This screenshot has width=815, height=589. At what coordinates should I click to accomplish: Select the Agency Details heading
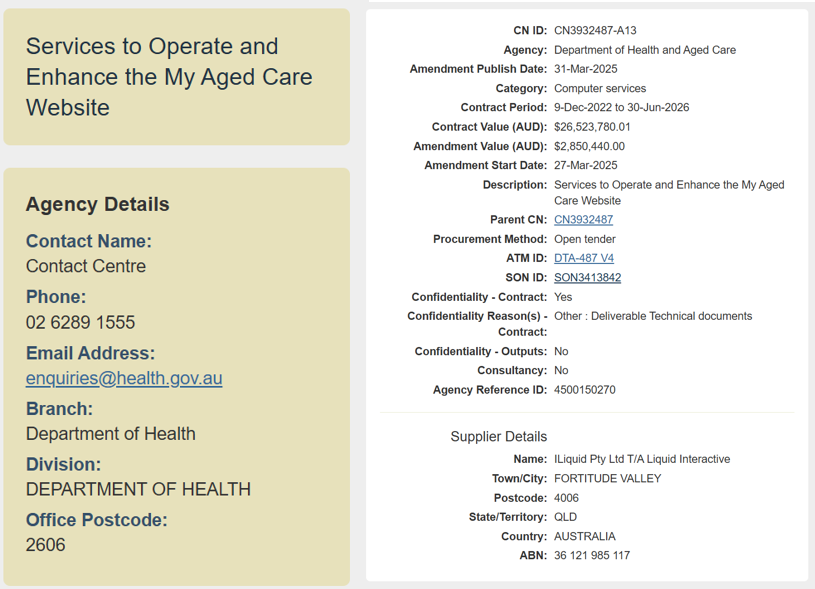(97, 204)
